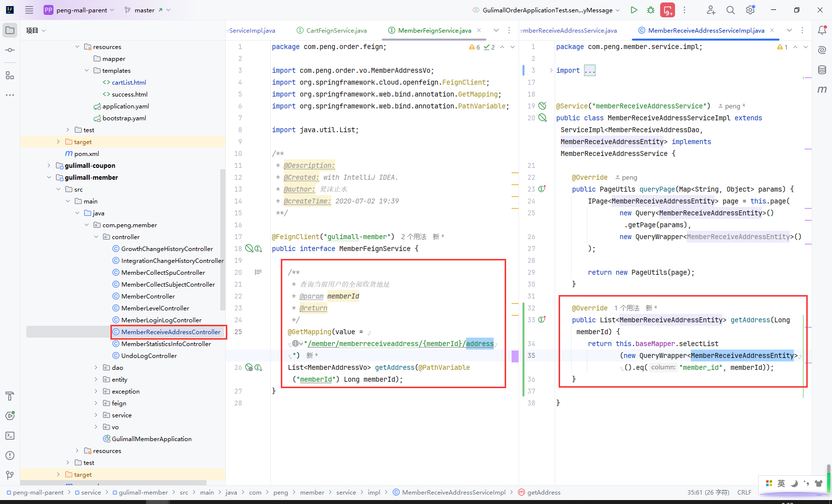Screen dimensions: 832x504
Task: Open left editor tab options menu
Action: click(x=509, y=30)
